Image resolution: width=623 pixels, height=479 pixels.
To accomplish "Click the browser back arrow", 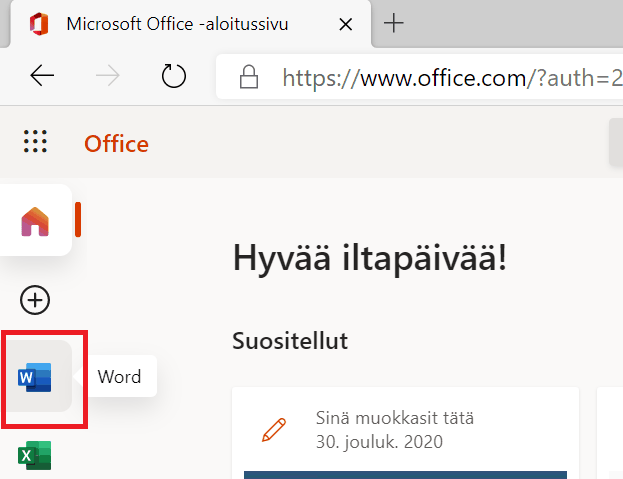I will click(x=42, y=75).
